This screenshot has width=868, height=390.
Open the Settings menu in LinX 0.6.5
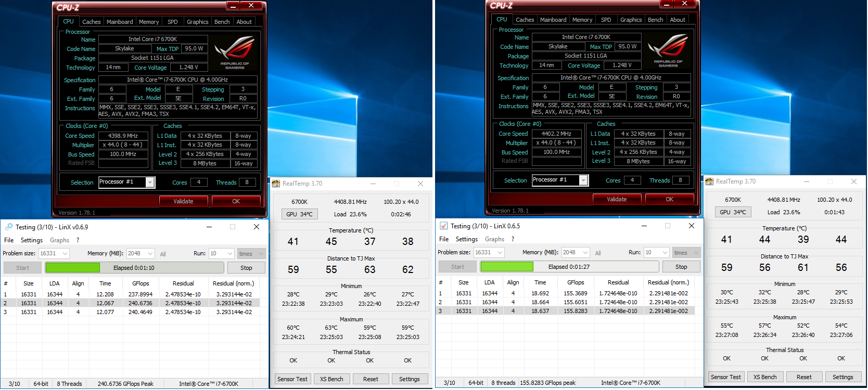pyautogui.click(x=466, y=239)
